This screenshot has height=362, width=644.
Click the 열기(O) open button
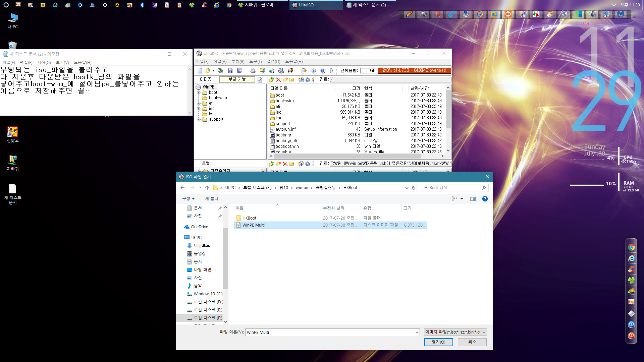coord(438,342)
